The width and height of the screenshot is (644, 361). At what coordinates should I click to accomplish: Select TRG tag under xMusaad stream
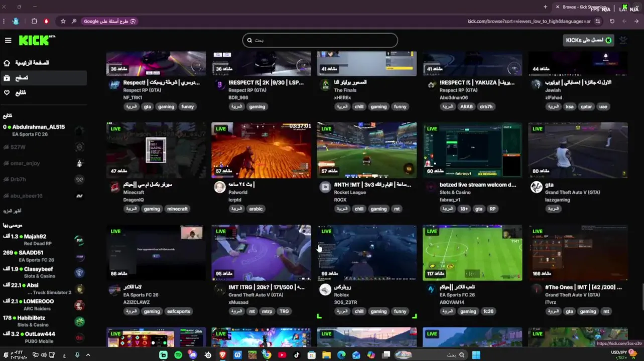point(284,311)
